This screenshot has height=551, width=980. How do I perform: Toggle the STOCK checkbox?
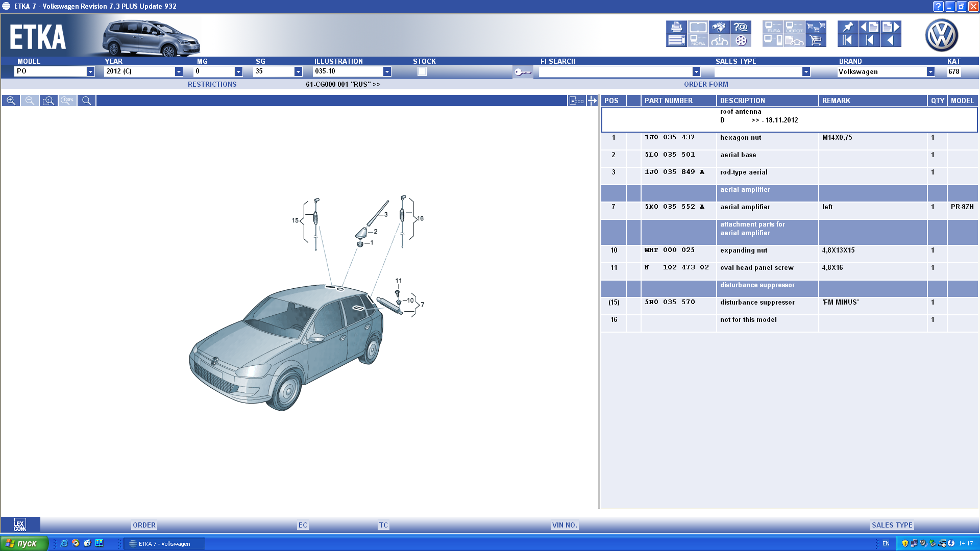[x=422, y=71]
